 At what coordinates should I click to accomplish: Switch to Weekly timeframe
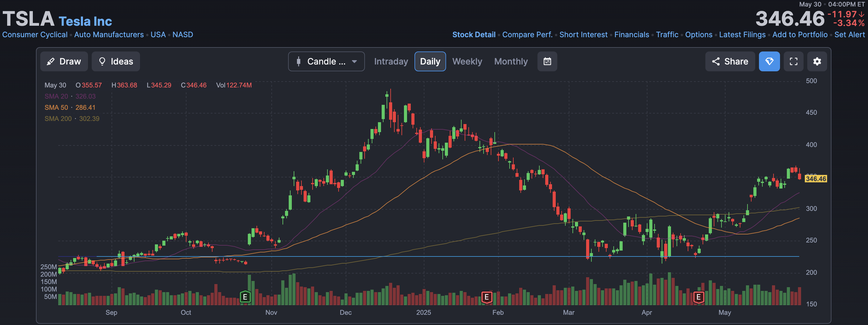[x=467, y=61]
